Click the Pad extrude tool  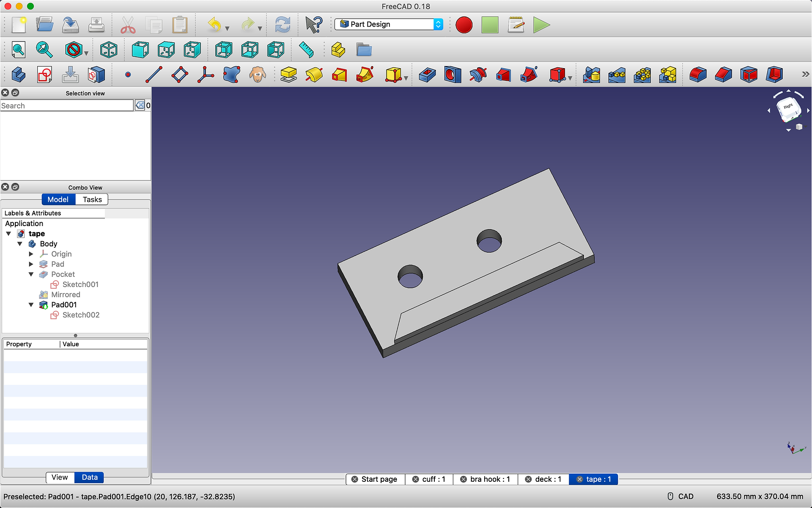288,75
